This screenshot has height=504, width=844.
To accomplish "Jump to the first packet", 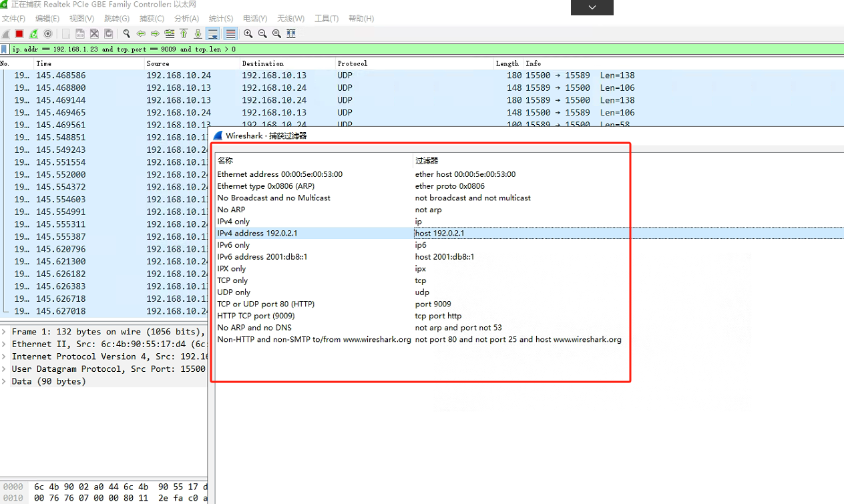I will pos(184,33).
